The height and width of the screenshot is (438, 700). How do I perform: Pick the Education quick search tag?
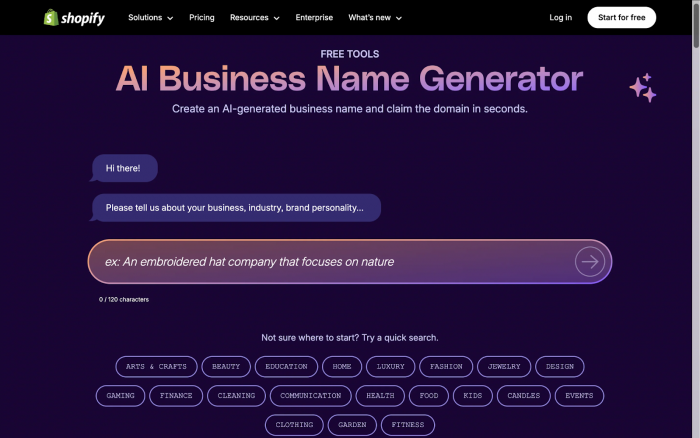point(286,367)
